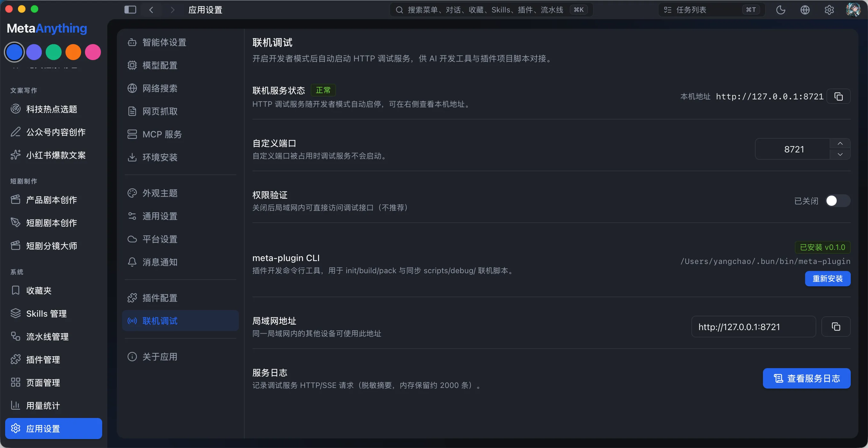This screenshot has height=448, width=868.
Task: Open 网络搜索 settings section
Action: [180, 88]
